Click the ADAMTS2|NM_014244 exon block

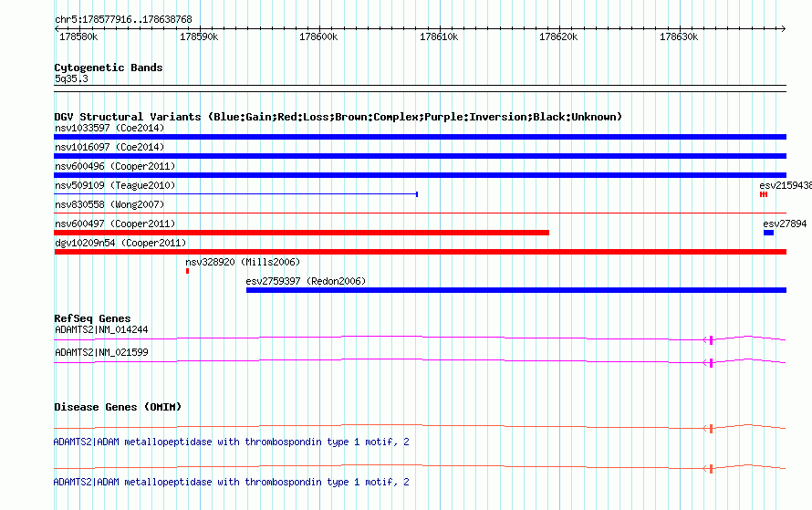[711, 340]
